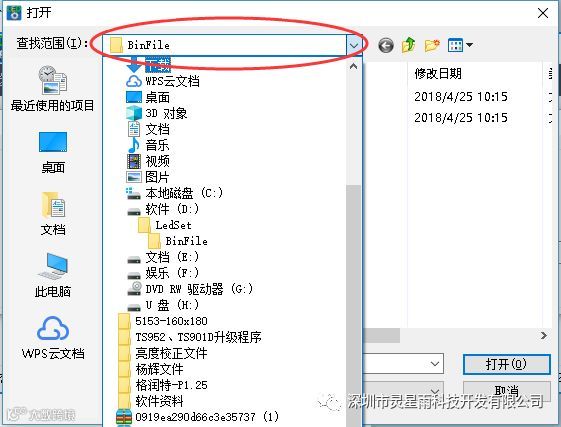Go up one folder level icon

409,45
